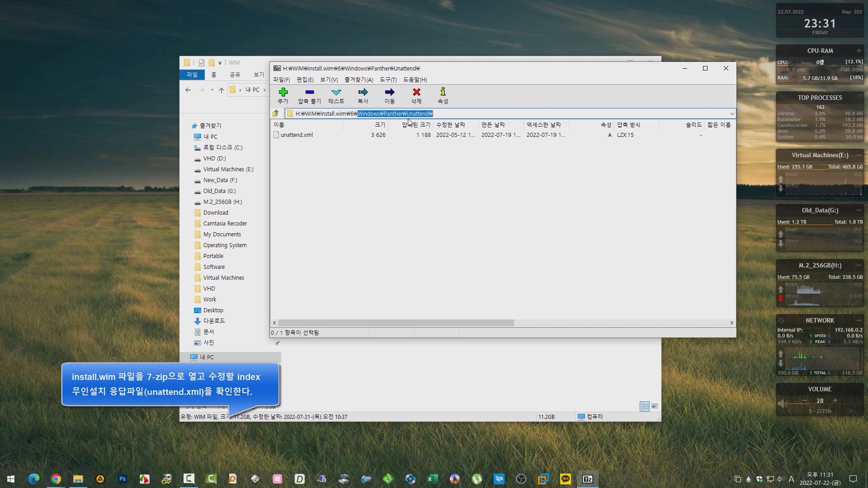This screenshot has height=488, width=868.
Task: Switch Explorer to the large icons view
Action: pyautogui.click(x=655, y=406)
